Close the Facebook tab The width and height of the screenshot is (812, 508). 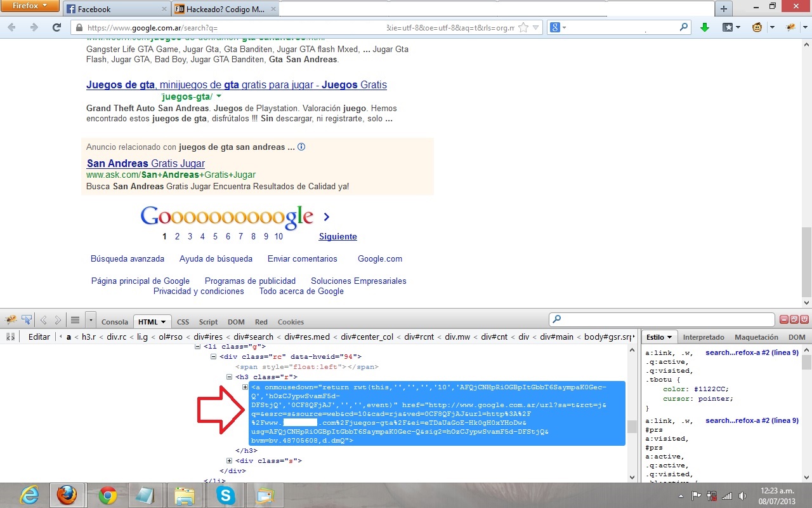(164, 9)
